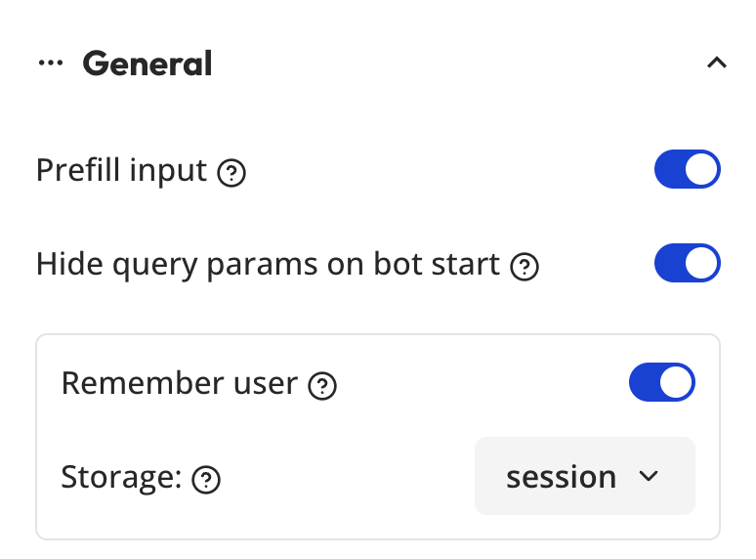View the Remember user help icon
This screenshot has width=756, height=559.
click(322, 387)
